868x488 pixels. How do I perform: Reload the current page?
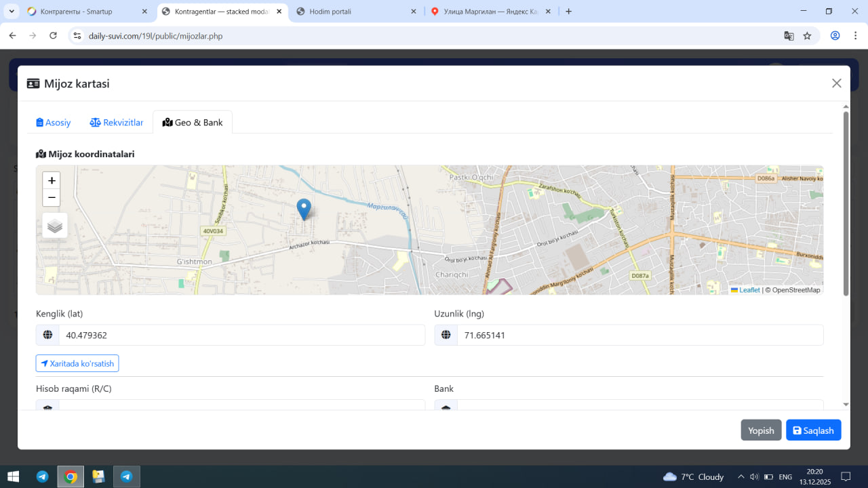[54, 36]
